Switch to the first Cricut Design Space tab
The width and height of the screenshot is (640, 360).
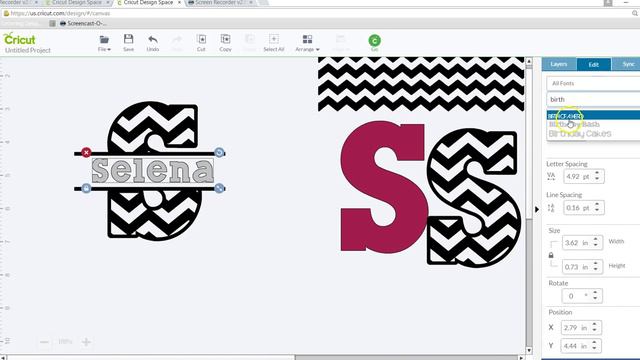click(77, 3)
